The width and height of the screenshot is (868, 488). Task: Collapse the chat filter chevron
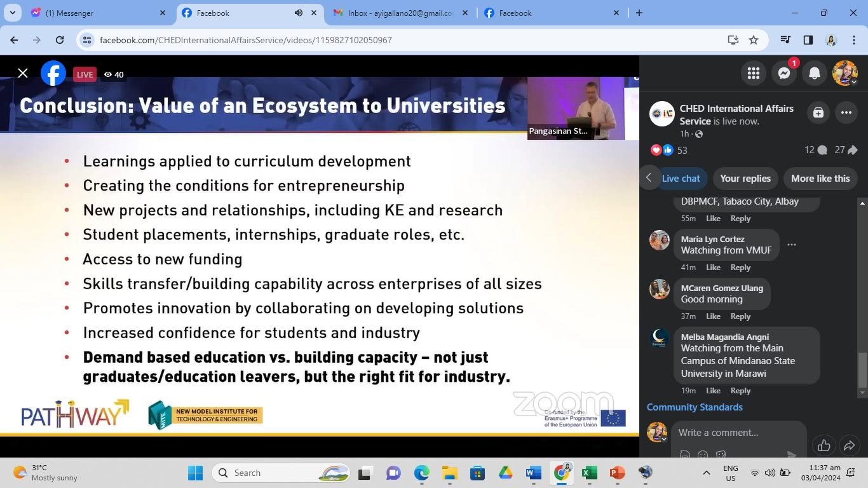[x=649, y=178]
